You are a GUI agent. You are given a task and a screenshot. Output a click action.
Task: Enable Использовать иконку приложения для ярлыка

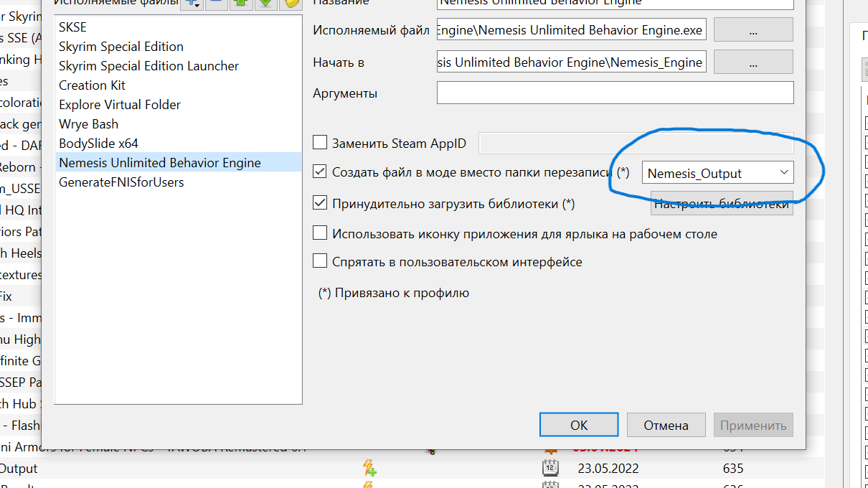pyautogui.click(x=320, y=233)
